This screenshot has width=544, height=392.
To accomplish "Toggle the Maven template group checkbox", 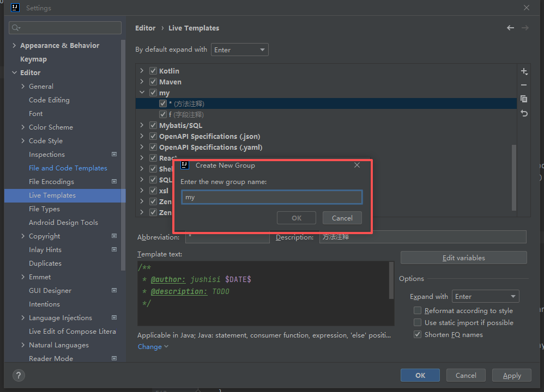I will coord(153,82).
